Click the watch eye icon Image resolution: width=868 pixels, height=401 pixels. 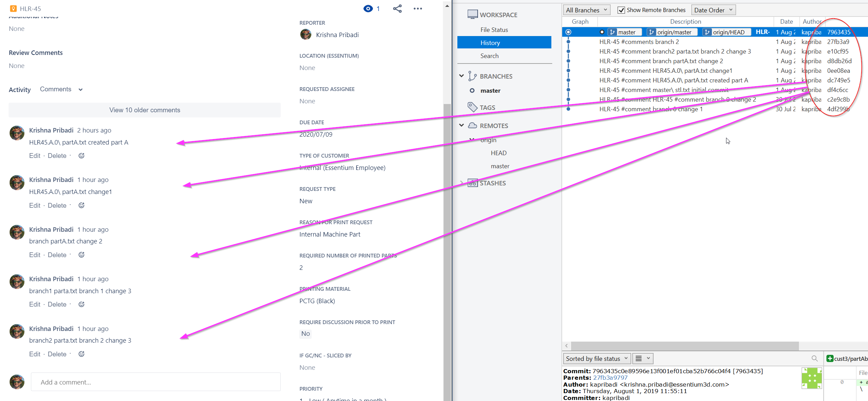pos(368,9)
